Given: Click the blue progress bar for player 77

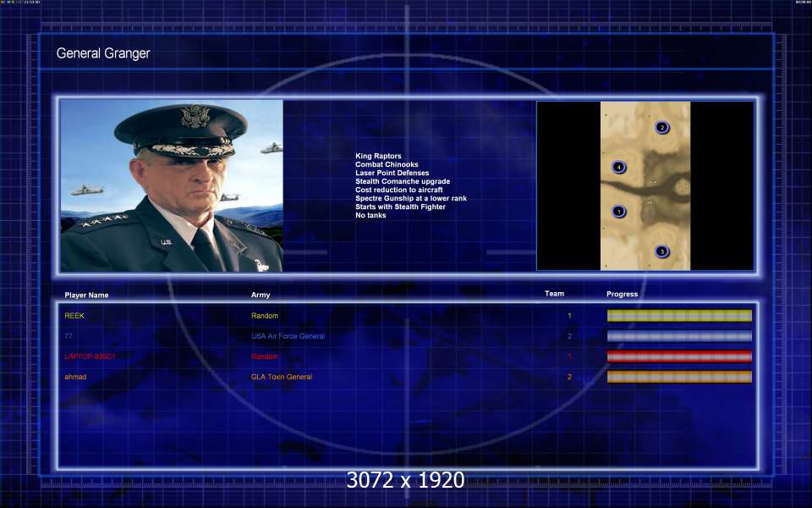Looking at the screenshot, I should [x=679, y=336].
